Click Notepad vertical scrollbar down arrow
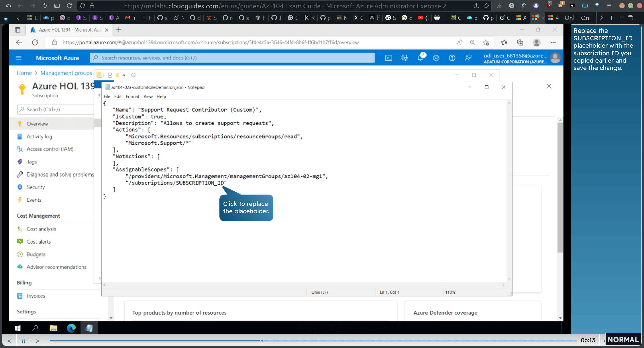 coord(509,279)
